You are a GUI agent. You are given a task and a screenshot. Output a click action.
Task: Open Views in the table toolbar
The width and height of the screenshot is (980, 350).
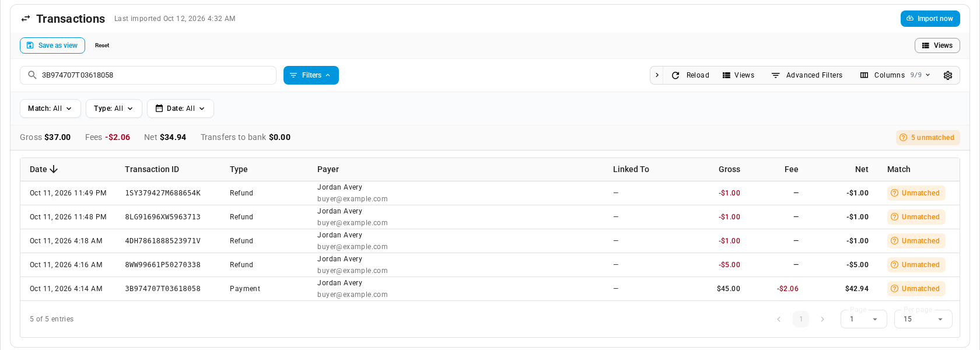click(738, 75)
